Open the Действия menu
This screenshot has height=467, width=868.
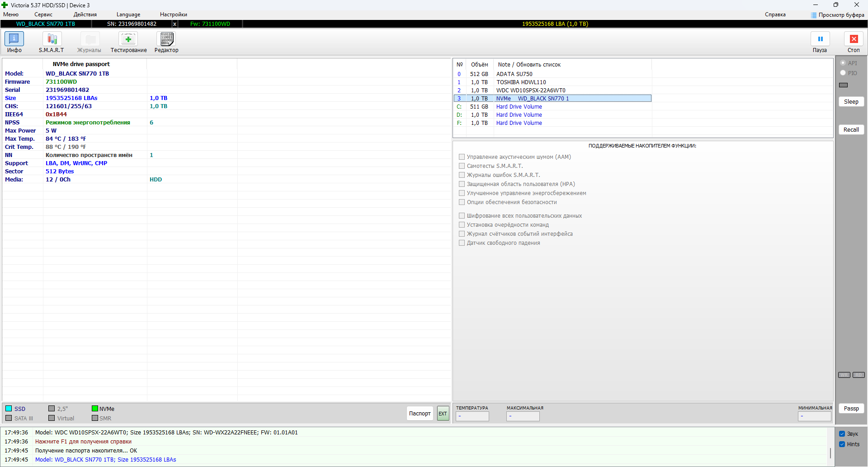(x=85, y=14)
